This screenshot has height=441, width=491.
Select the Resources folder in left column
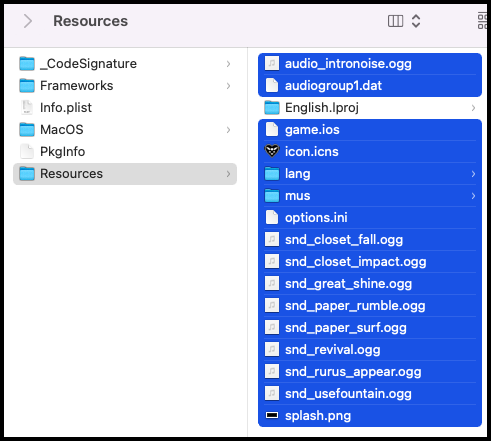click(125, 173)
